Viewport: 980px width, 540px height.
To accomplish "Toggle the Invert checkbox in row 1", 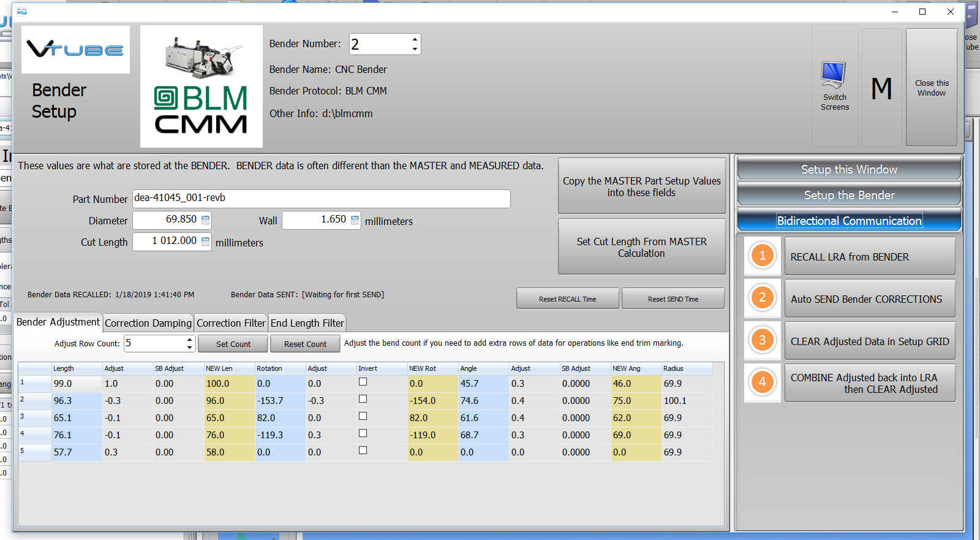I will [363, 382].
